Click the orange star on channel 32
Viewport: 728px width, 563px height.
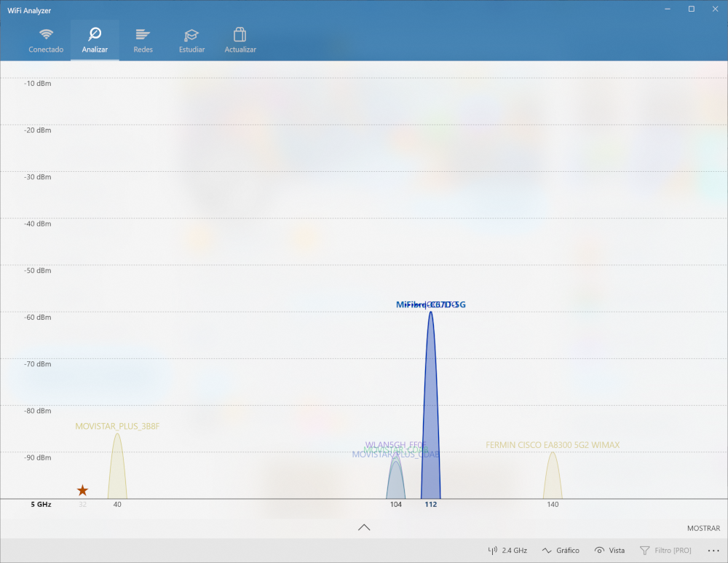82,491
